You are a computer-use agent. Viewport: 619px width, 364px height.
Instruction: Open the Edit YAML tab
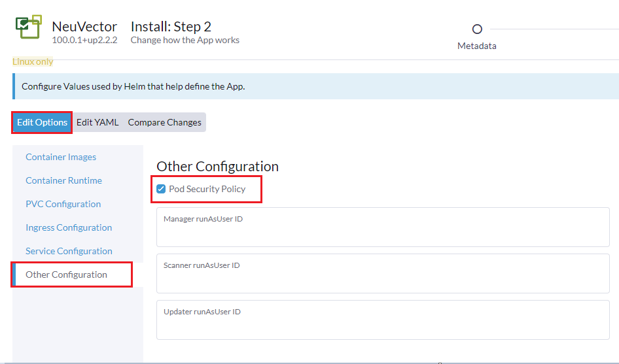97,122
